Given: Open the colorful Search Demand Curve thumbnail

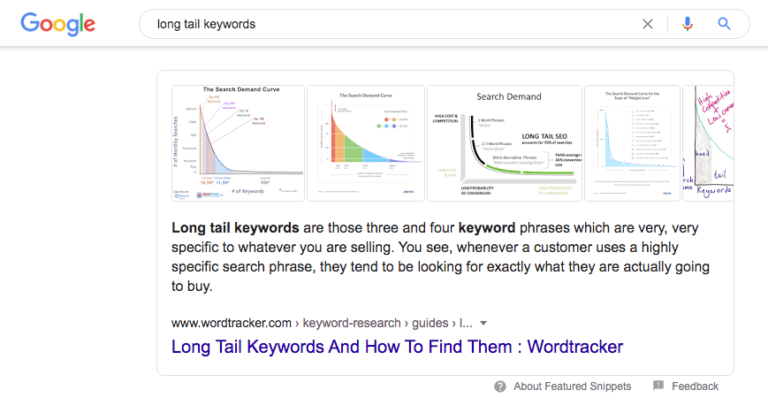Looking at the screenshot, I should [366, 143].
